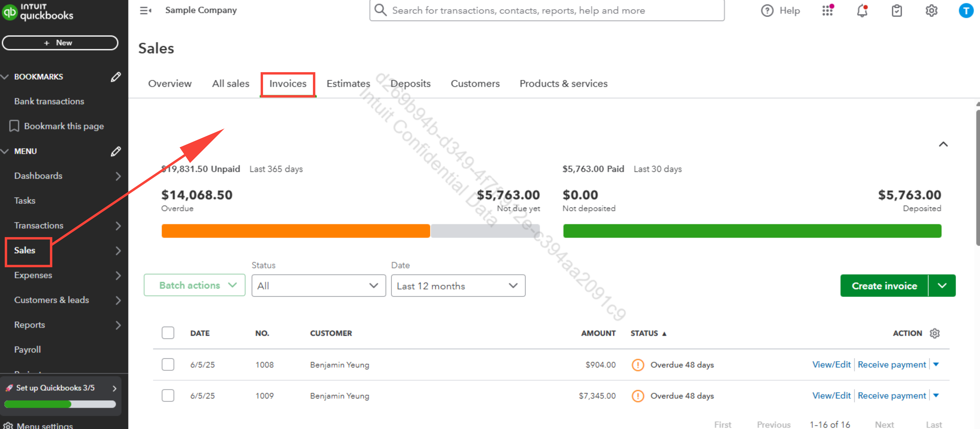This screenshot has width=980, height=429.
Task: Open the clipboard tasks icon
Action: coord(897,11)
